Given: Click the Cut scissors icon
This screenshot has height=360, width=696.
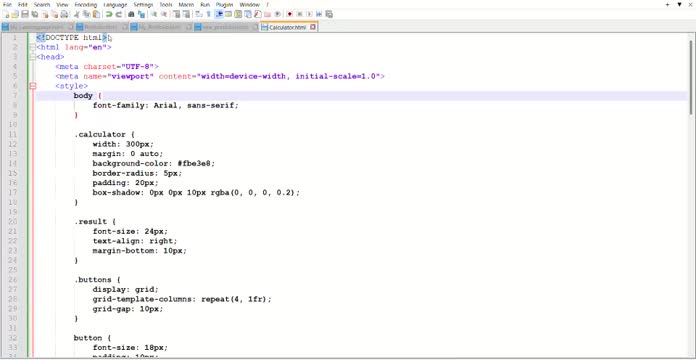Looking at the screenshot, I should (76, 14).
